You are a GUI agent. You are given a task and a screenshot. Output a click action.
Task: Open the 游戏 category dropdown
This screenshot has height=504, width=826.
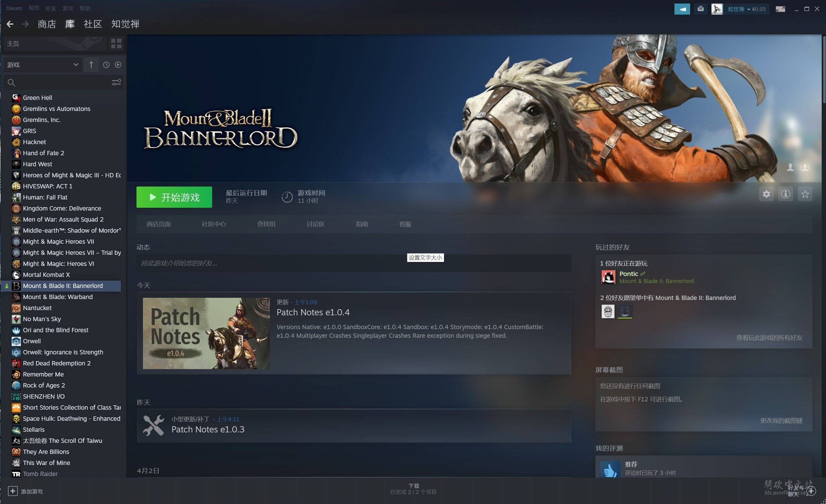tap(42, 65)
